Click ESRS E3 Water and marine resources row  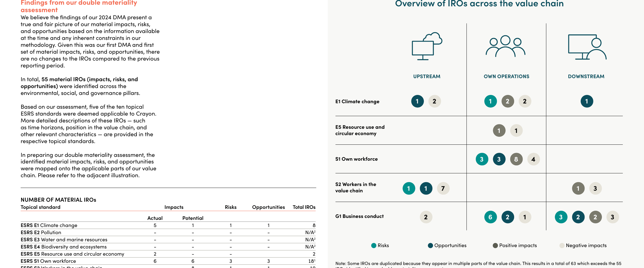[168, 240]
